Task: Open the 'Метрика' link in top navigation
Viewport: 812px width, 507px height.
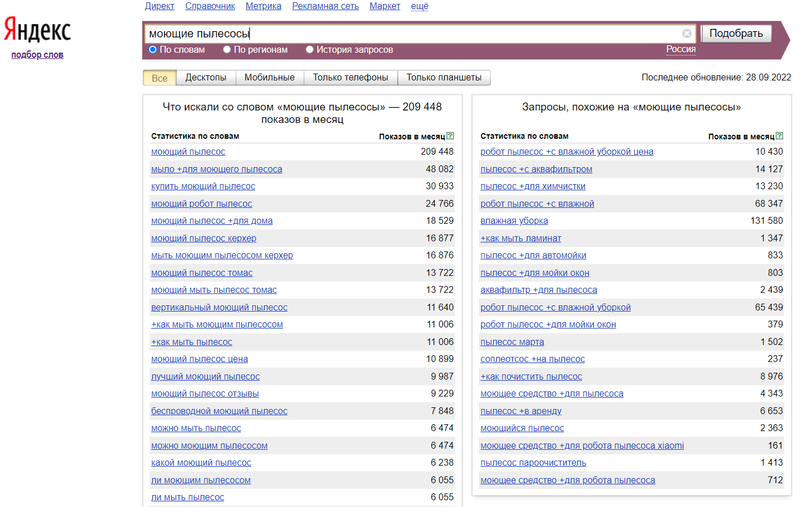Action: pos(263,6)
